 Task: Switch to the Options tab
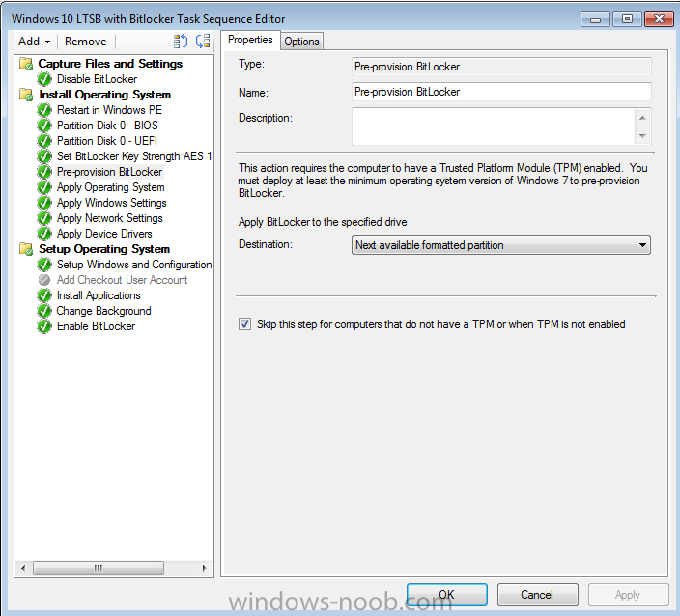301,42
